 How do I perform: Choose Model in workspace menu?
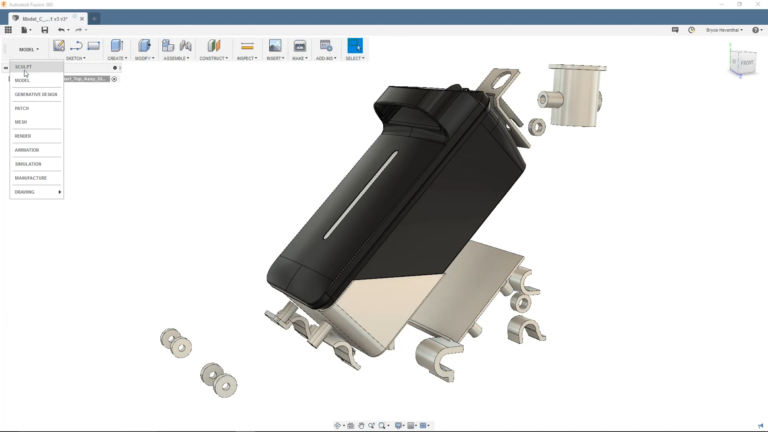point(37,80)
